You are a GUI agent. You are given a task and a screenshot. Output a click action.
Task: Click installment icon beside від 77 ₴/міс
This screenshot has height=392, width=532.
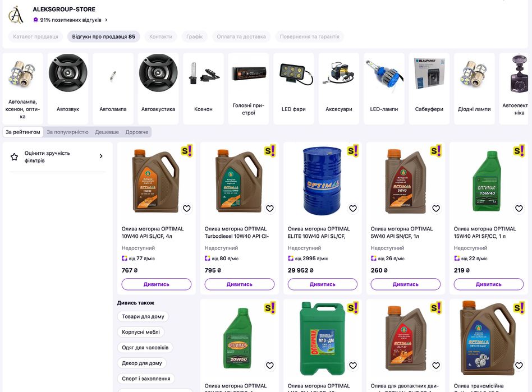pos(124,259)
